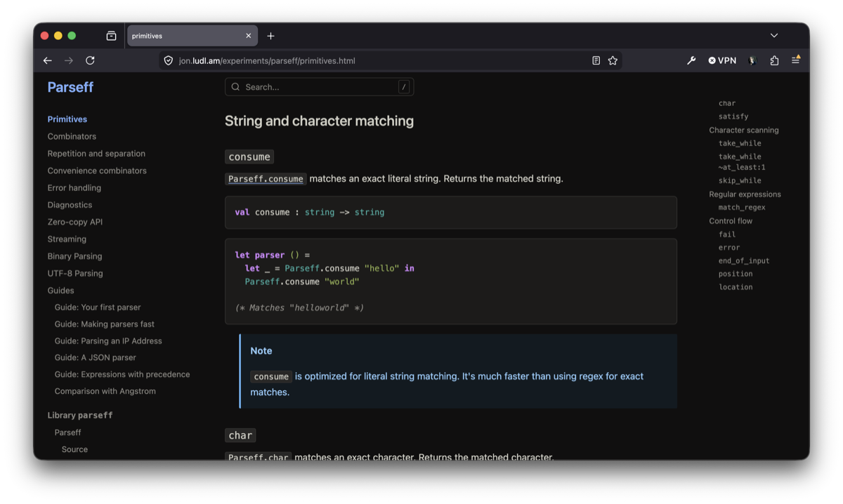Open Firefox View beside the tab bar
This screenshot has width=843, height=504.
[111, 35]
